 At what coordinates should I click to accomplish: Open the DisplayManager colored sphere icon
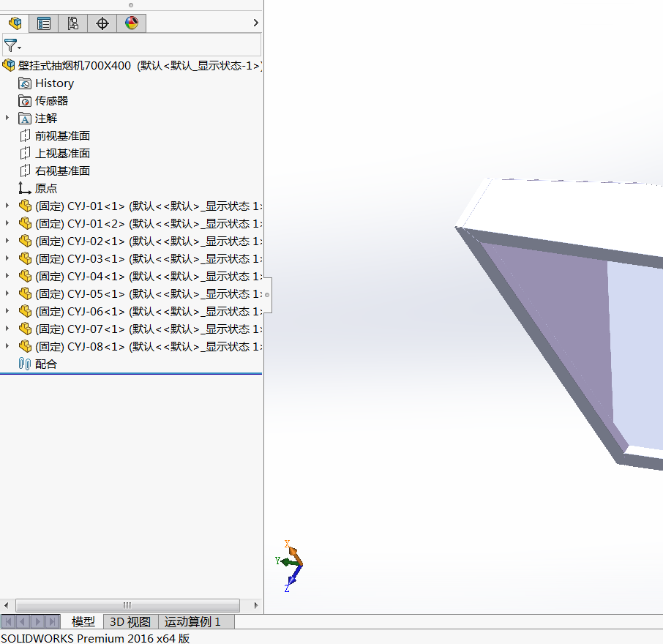coord(131,23)
